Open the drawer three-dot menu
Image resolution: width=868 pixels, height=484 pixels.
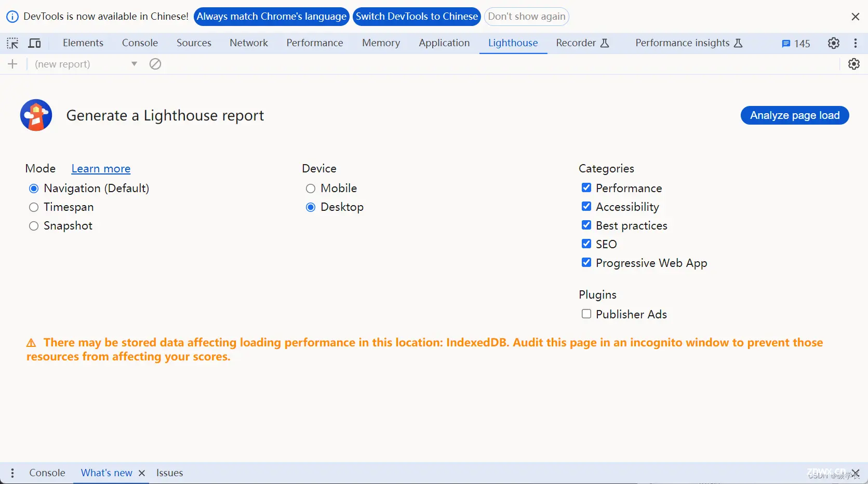(12, 473)
